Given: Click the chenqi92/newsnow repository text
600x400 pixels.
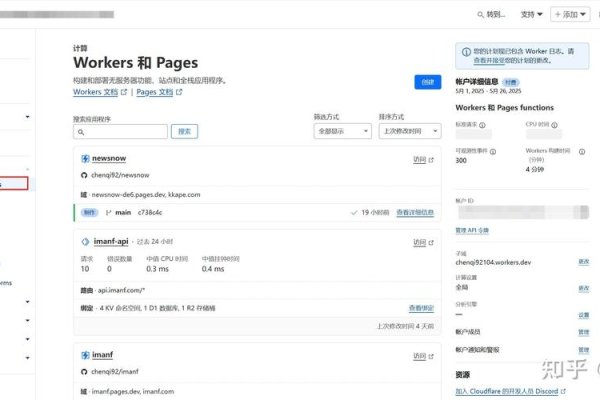Looking at the screenshot, I should [x=120, y=175].
